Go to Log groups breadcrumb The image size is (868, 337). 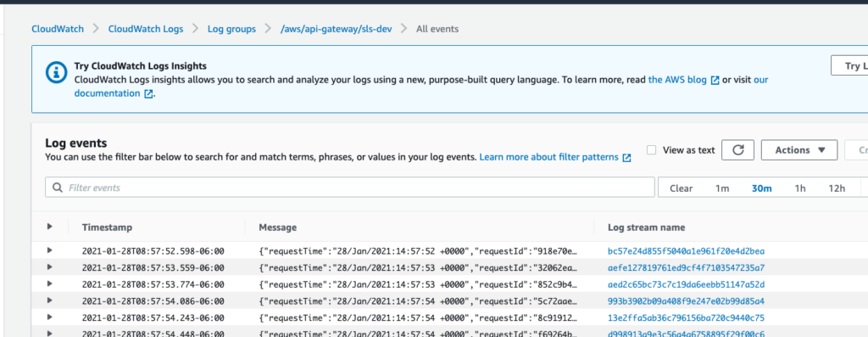231,29
